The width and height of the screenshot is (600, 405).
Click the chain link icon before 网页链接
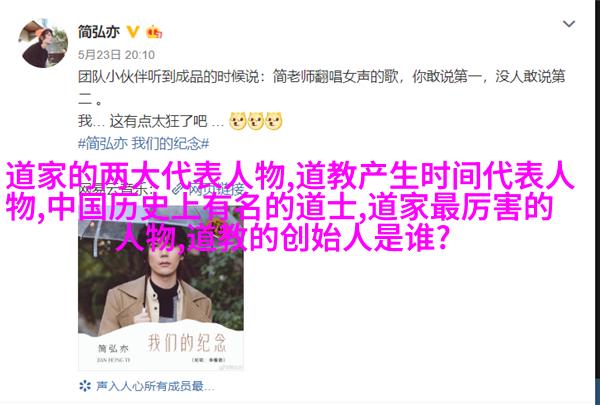178,189
